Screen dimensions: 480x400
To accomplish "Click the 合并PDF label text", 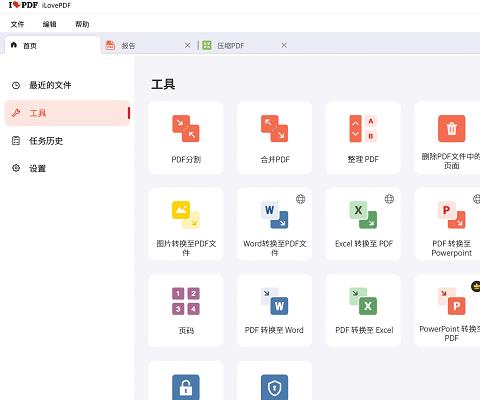I will (275, 159).
